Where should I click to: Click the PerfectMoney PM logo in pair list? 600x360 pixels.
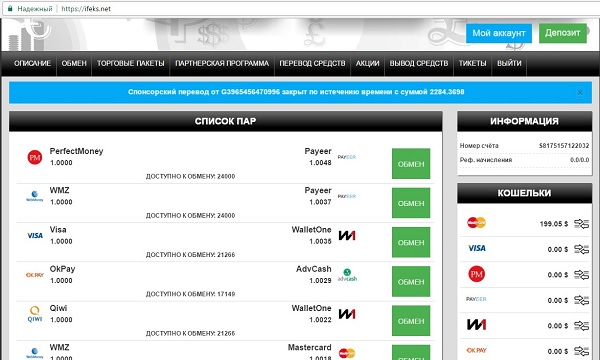[x=35, y=157]
